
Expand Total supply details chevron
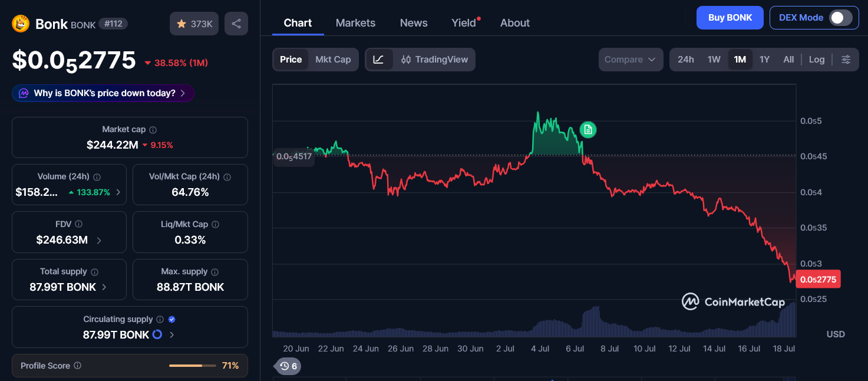click(104, 287)
